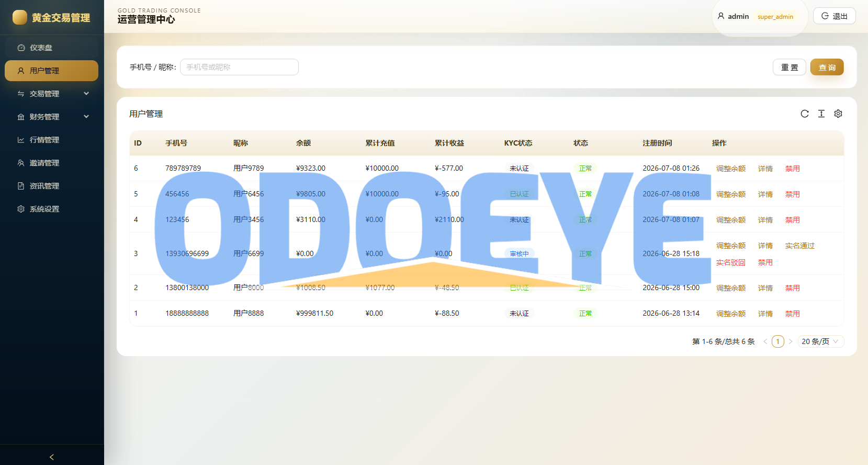This screenshot has height=465, width=868.
Task: Go to previous page arrow in pagination
Action: [765, 341]
